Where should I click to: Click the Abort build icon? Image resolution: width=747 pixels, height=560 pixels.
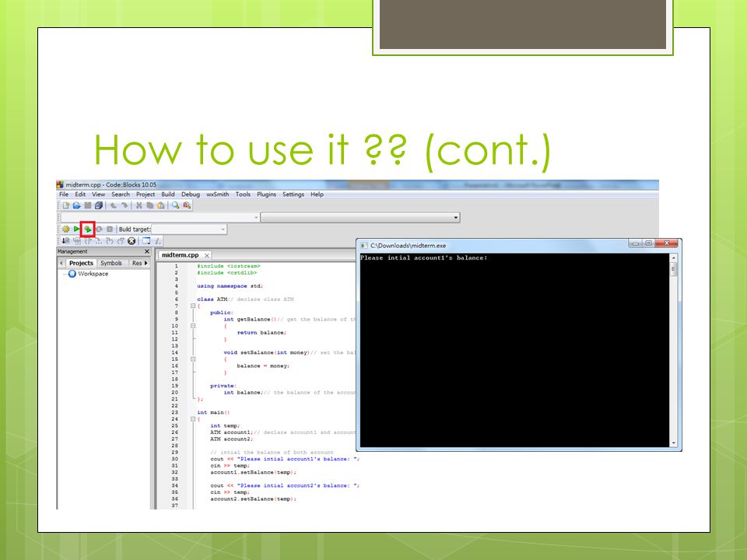(x=110, y=229)
